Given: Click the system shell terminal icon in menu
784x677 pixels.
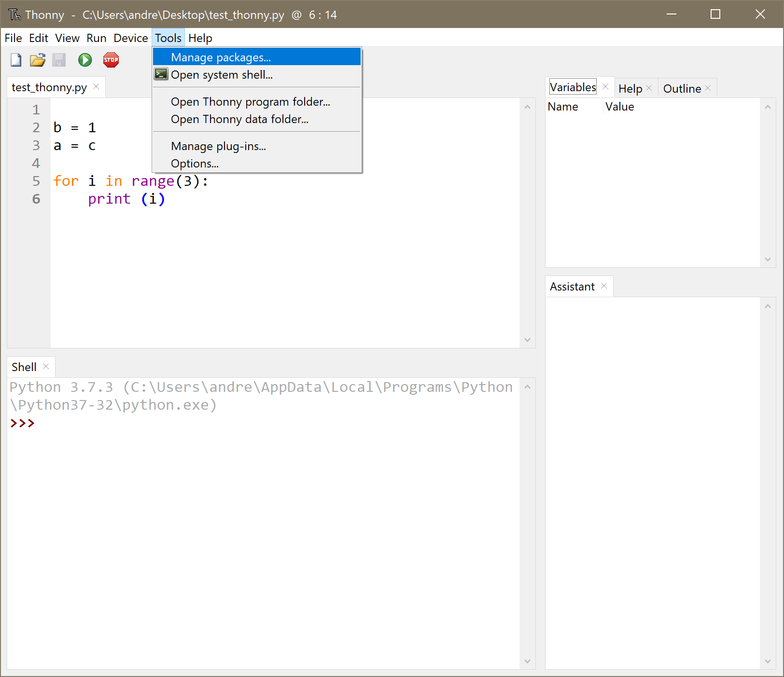Looking at the screenshot, I should pyautogui.click(x=161, y=74).
